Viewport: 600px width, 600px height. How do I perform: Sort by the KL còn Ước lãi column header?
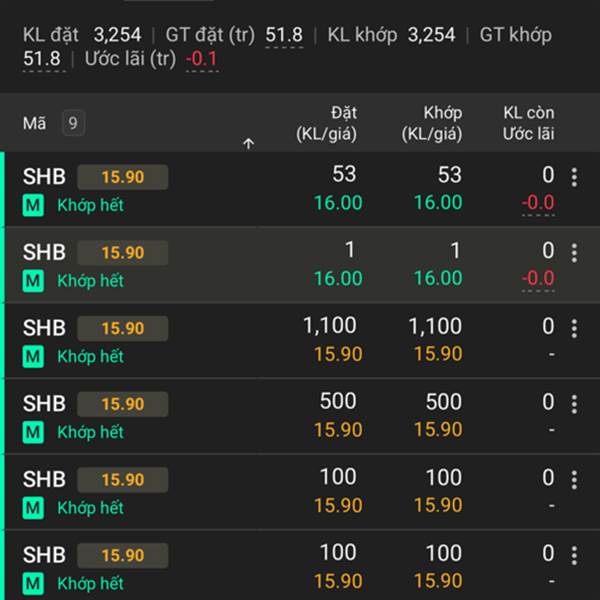(x=528, y=123)
